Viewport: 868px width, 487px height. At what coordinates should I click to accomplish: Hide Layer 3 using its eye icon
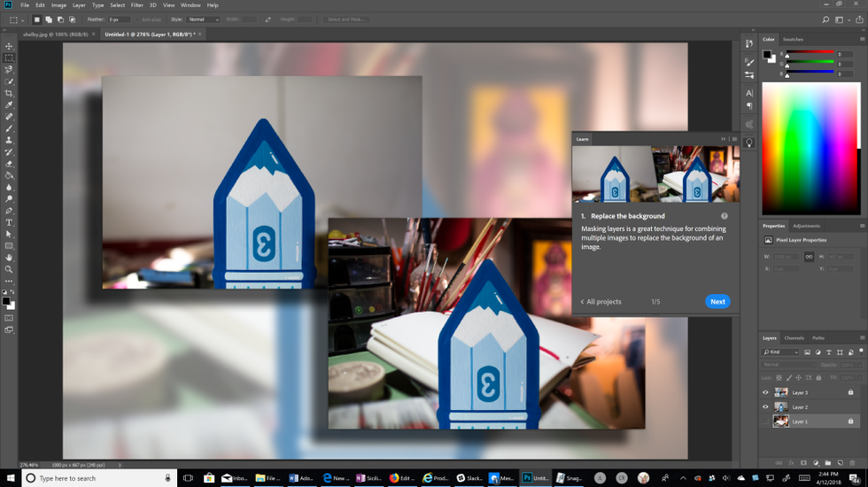765,392
